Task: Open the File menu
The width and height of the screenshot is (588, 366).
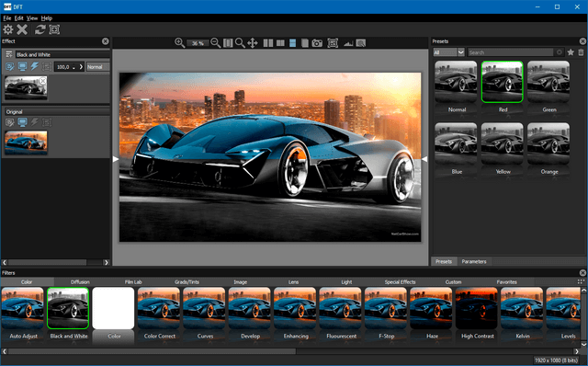Action: point(7,18)
